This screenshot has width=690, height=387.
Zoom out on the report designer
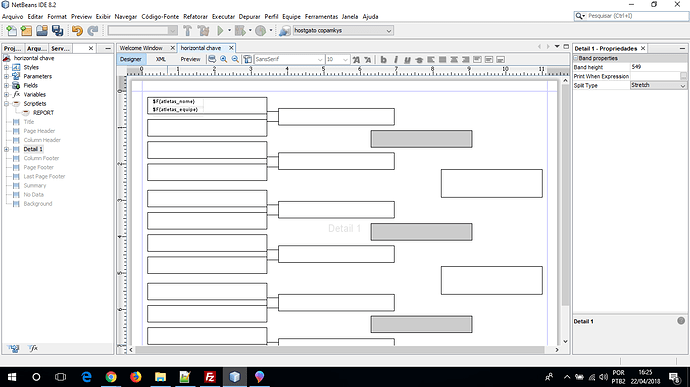[235, 59]
